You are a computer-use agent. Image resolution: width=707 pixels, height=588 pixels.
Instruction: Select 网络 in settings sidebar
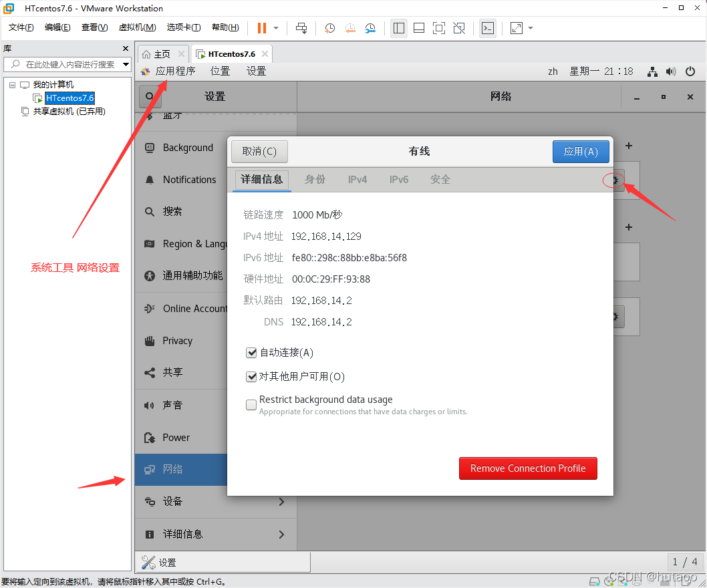[180, 470]
